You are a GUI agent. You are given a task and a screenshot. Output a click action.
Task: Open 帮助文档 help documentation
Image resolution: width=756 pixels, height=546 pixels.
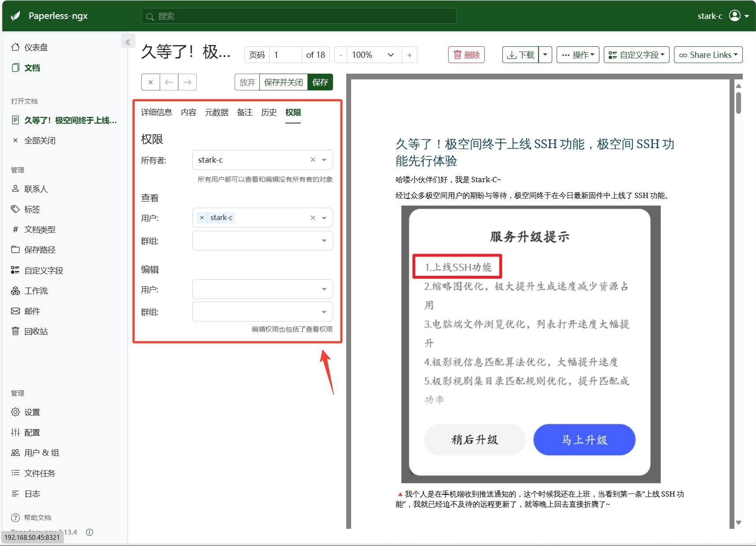tap(31, 517)
